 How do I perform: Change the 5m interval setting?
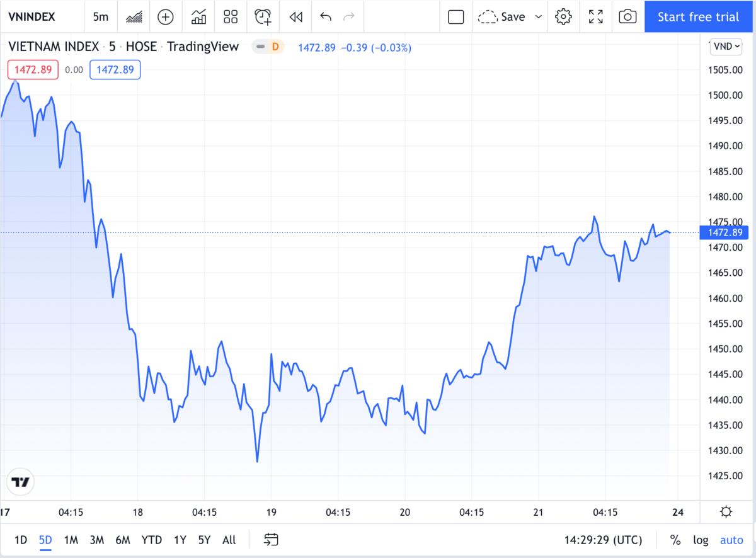[100, 17]
